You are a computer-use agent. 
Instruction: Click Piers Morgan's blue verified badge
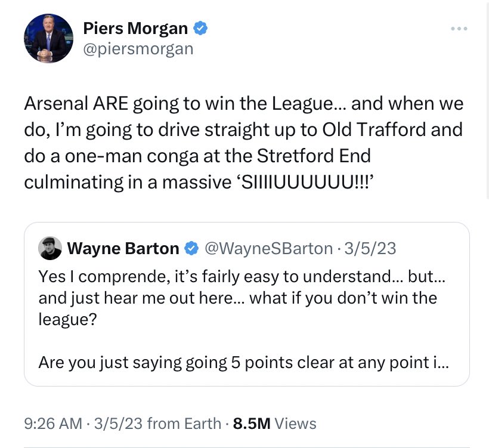coord(202,27)
